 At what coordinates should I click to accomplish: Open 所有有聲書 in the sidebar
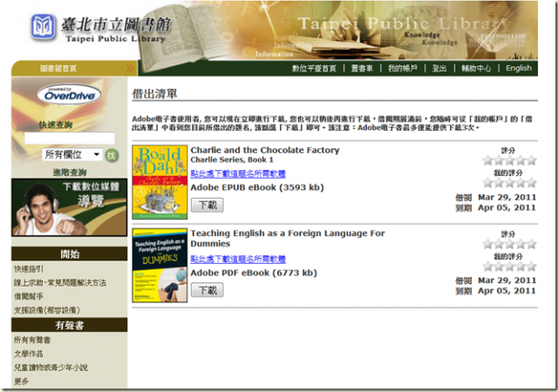point(32,340)
